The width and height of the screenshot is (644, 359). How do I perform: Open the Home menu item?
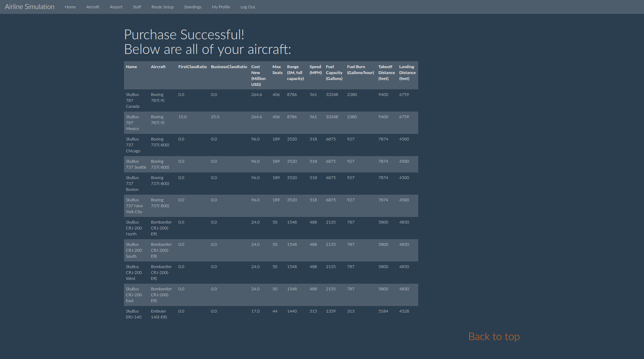click(70, 7)
